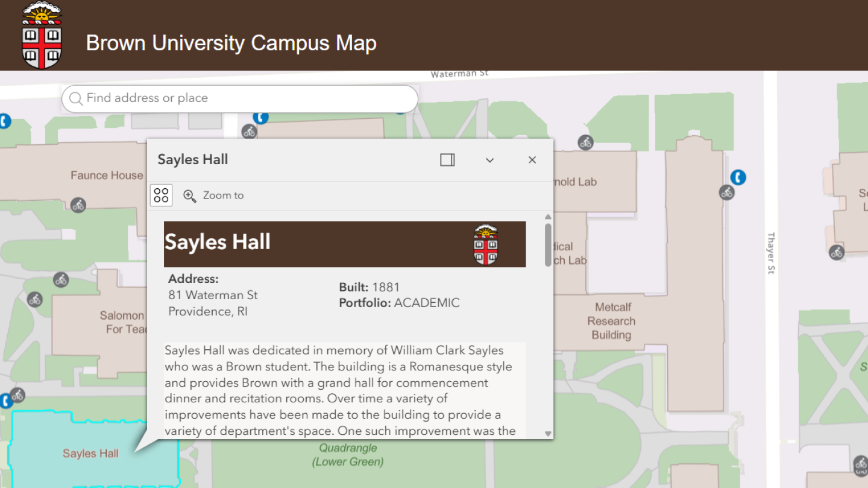Screen dimensions: 868x488
Task: Click the dock popup icon beside the chevron
Action: (x=447, y=159)
